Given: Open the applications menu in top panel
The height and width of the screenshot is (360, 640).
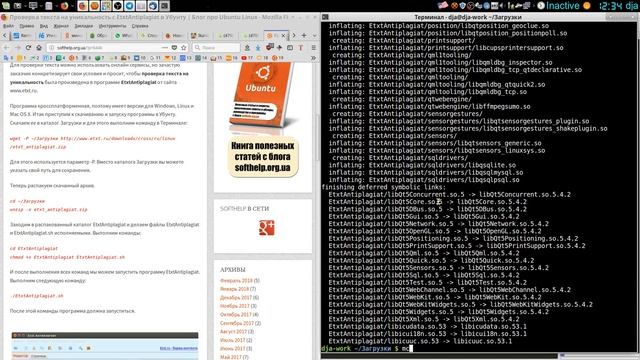Looking at the screenshot, I should (x=6, y=6).
